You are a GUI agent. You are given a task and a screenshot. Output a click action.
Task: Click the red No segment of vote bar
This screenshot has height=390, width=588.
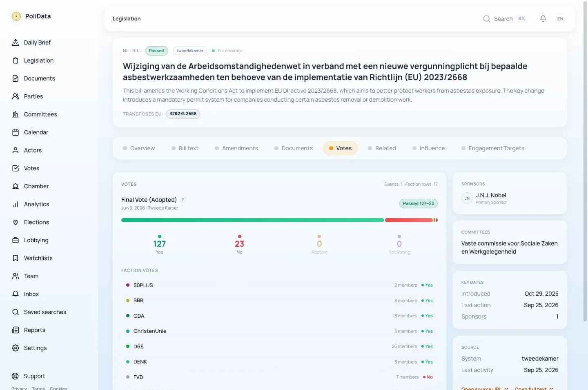[x=409, y=220]
